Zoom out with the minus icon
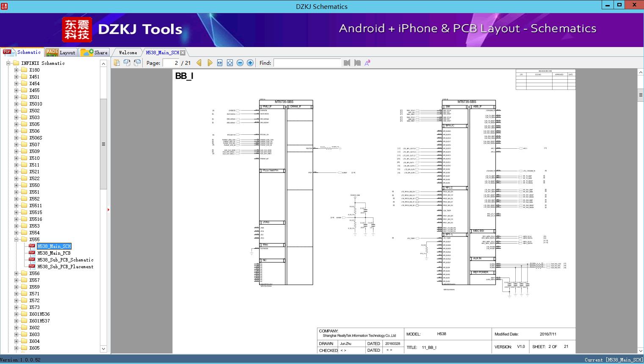This screenshot has height=364, width=644. 240,63
